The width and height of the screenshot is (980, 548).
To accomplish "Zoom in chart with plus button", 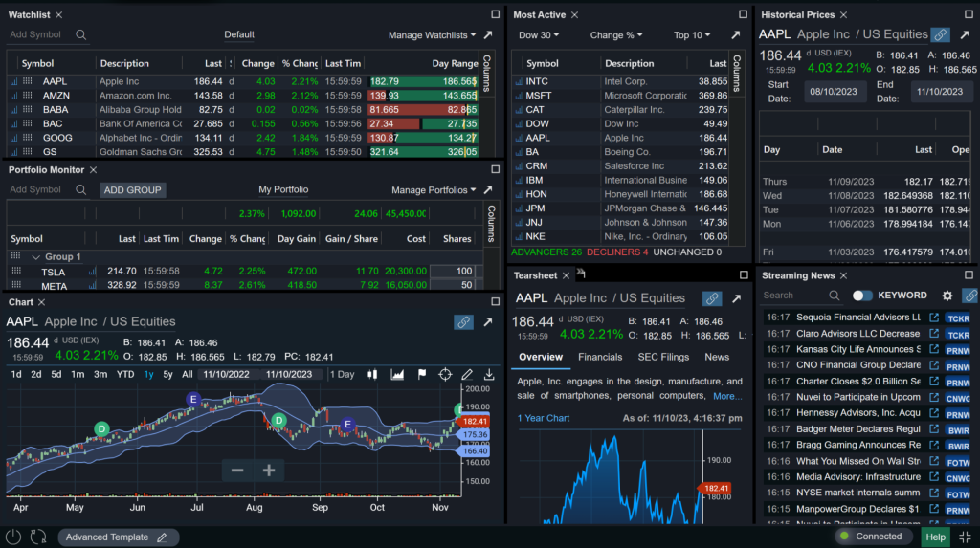I will tap(269, 471).
